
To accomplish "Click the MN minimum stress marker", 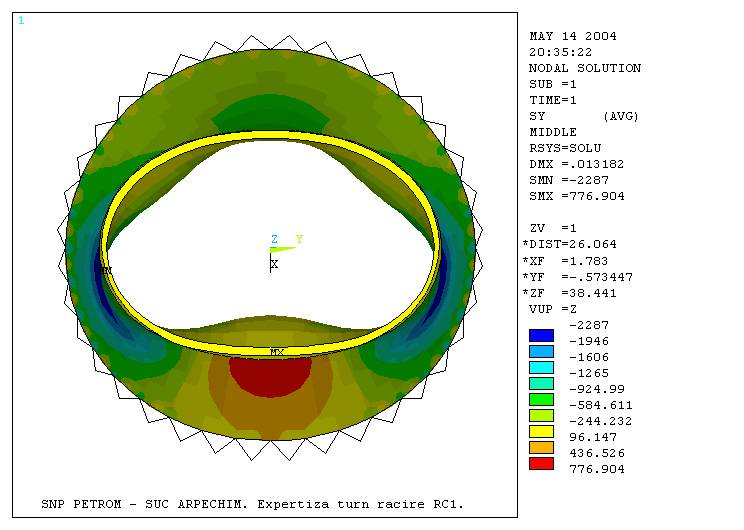I will point(103,270).
